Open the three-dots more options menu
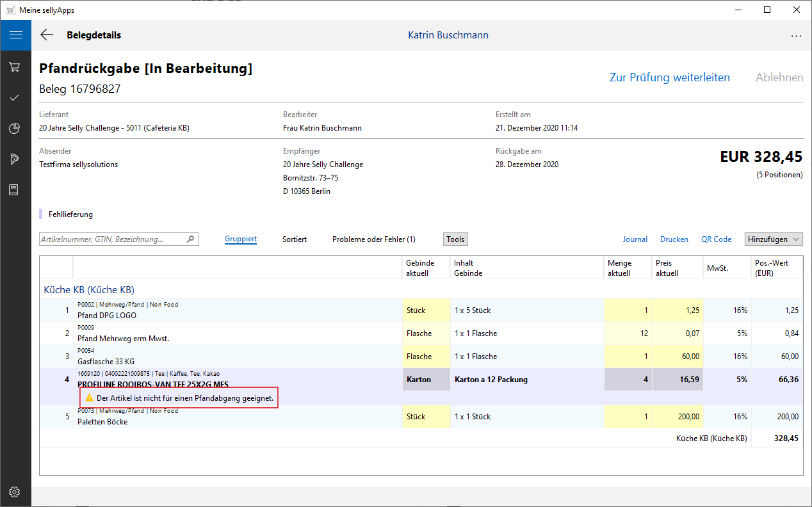812x507 pixels. pos(796,36)
